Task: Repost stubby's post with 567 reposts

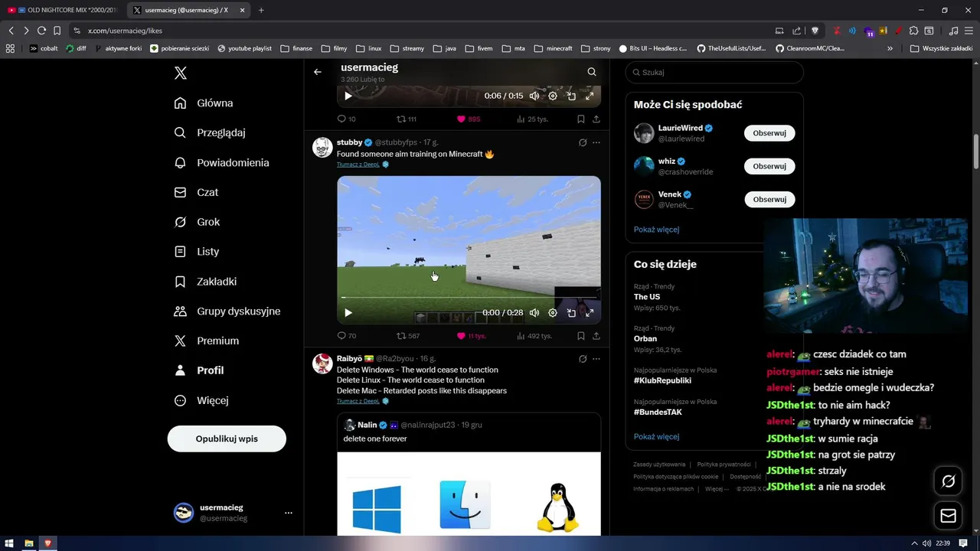Action: 407,336
